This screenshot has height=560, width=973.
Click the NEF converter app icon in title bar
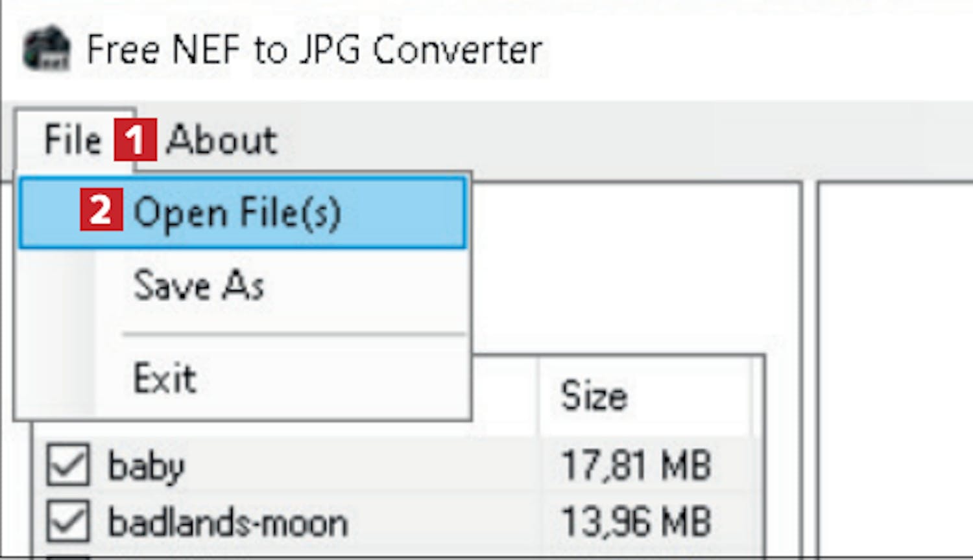[47, 49]
